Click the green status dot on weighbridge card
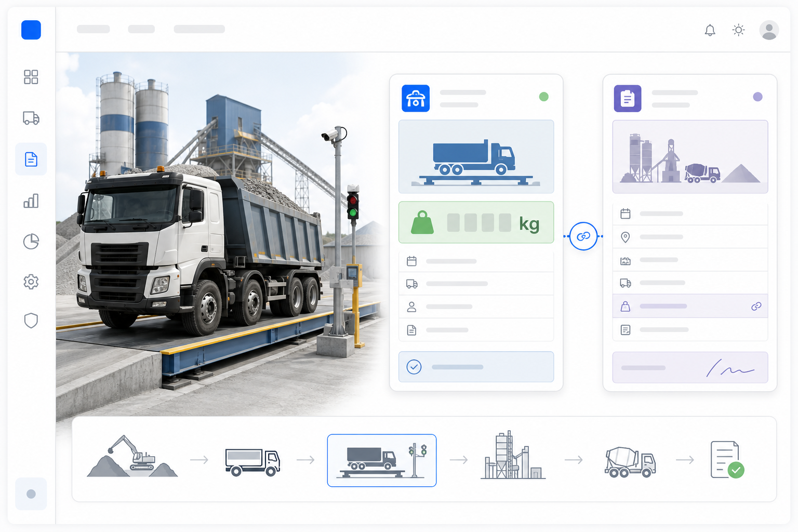This screenshot has width=798, height=532. [x=544, y=97]
